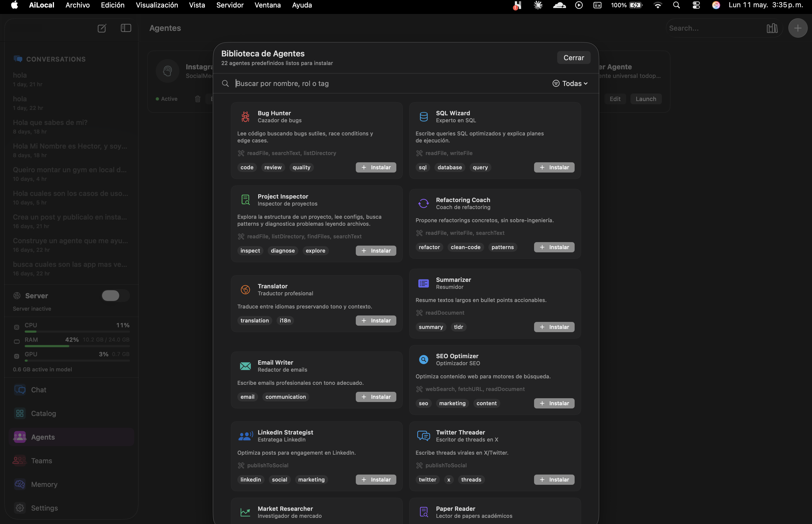Click the Translator globe icon
The image size is (812, 524).
pos(245,290)
